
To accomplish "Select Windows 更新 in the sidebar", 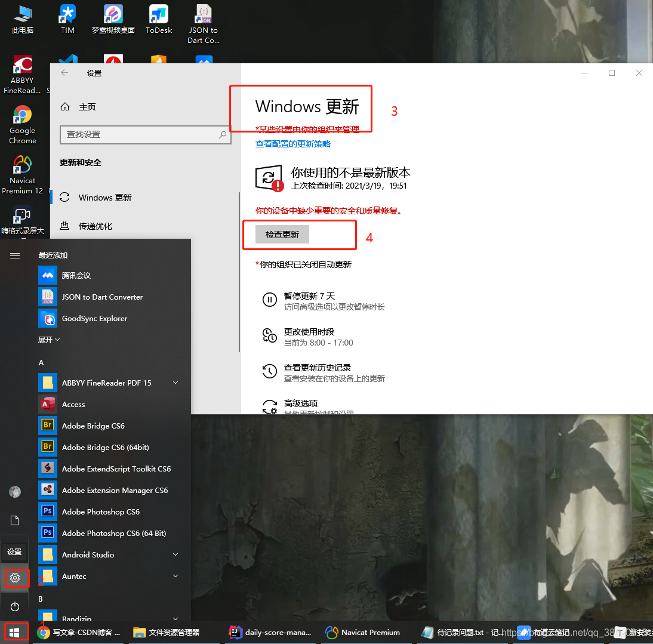I will [x=144, y=198].
